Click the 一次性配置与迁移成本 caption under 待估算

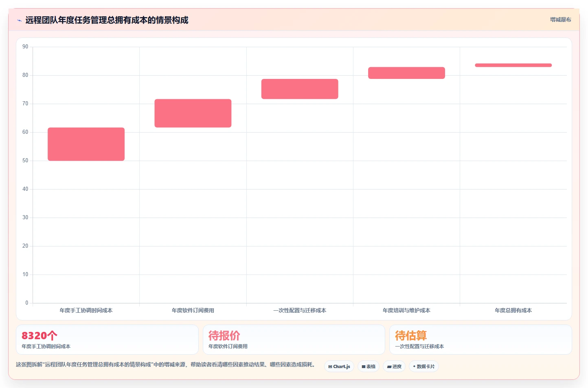419,347
